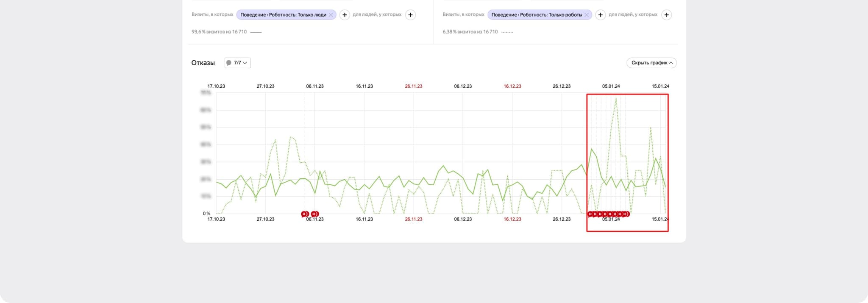The height and width of the screenshot is (303, 868).
Task: Edit the 'Поведение • Роботность: Только роботы' chip
Action: coord(536,15)
